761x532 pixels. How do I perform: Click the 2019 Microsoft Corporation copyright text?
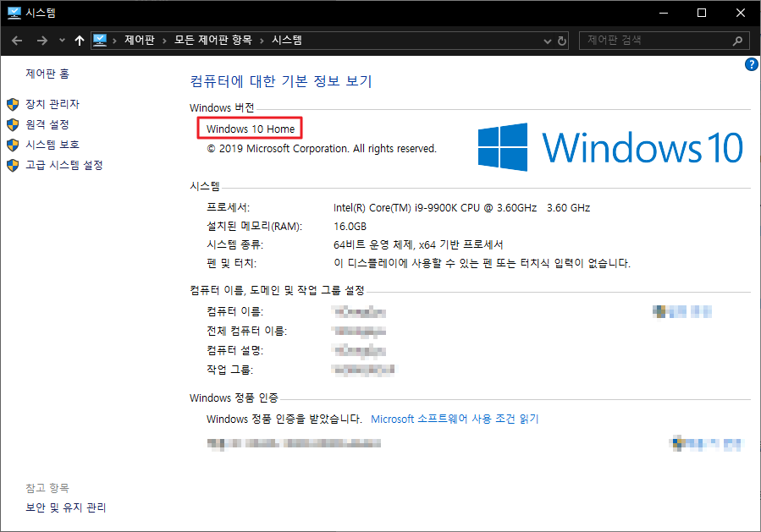click(x=322, y=148)
